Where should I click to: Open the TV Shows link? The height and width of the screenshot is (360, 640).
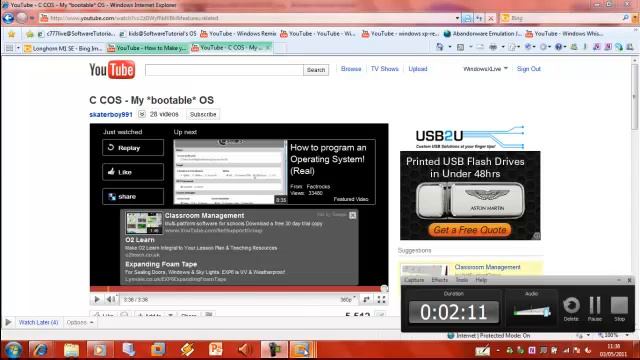pos(384,69)
